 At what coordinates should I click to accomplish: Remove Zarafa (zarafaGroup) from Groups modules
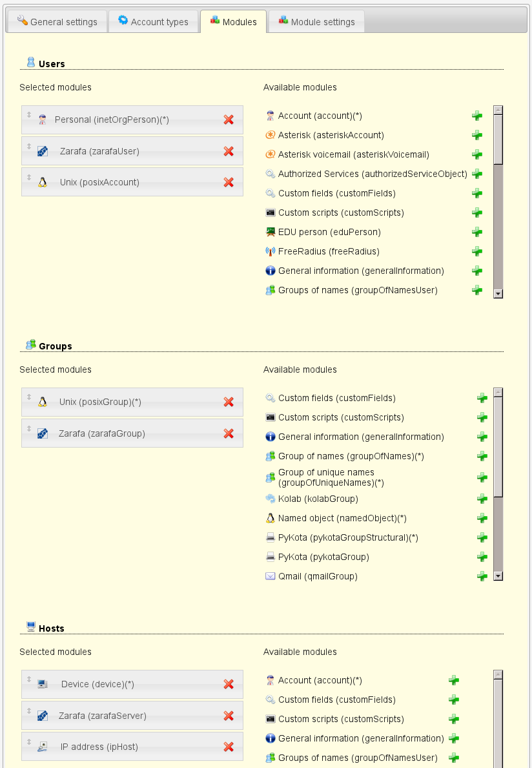228,433
